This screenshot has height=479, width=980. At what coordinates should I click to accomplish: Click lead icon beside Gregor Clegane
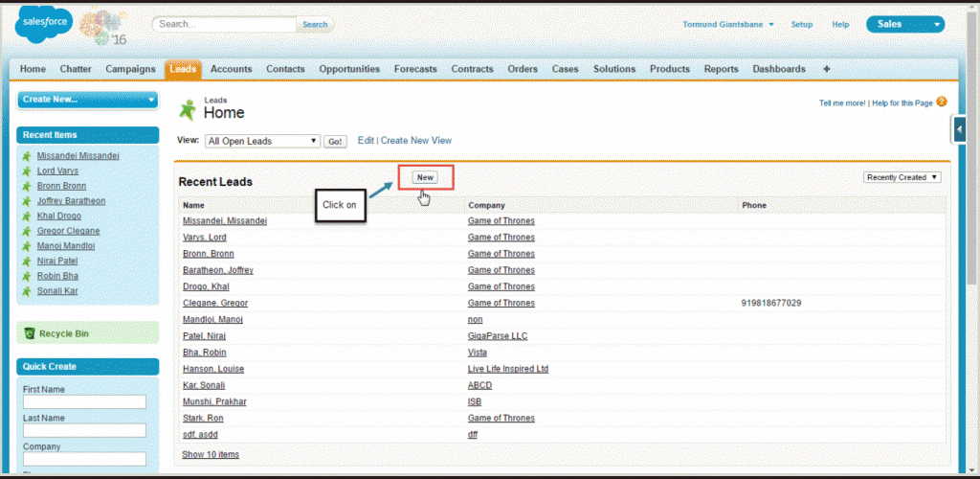coord(26,232)
